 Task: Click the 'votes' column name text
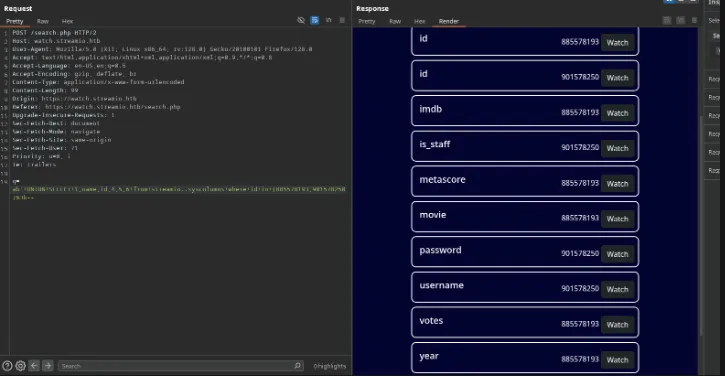(x=431, y=321)
